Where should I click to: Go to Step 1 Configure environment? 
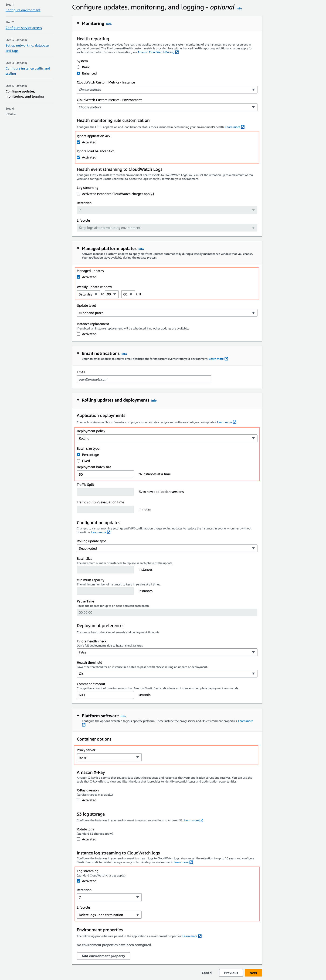[23, 10]
